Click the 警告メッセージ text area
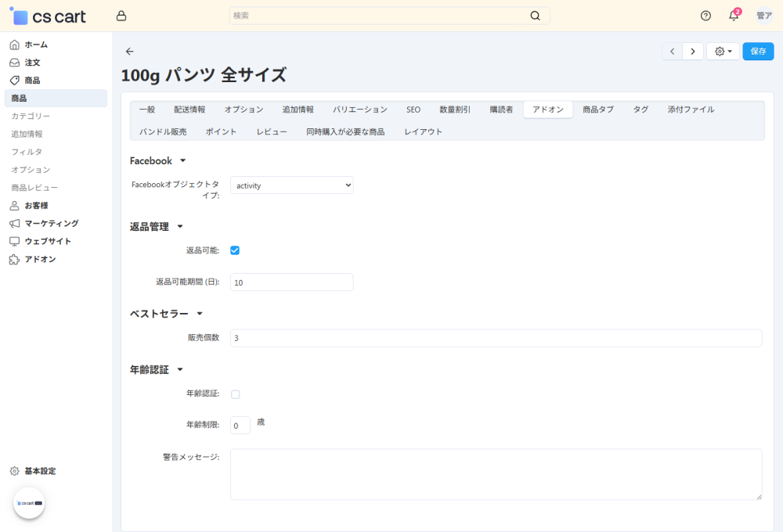The width and height of the screenshot is (783, 532). [x=495, y=474]
